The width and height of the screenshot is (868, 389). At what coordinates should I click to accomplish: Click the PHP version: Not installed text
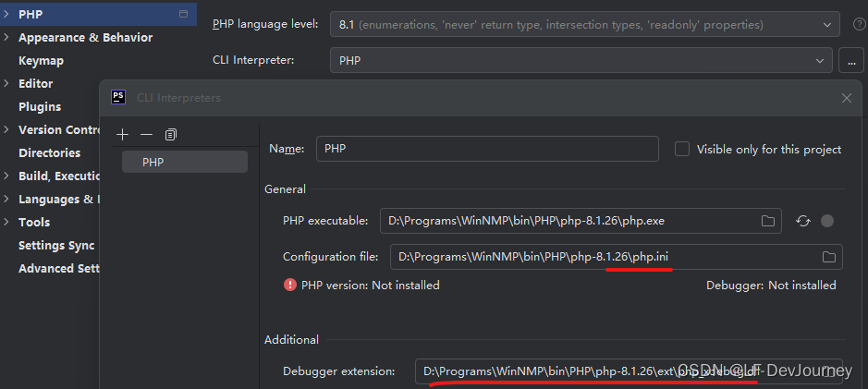click(371, 285)
